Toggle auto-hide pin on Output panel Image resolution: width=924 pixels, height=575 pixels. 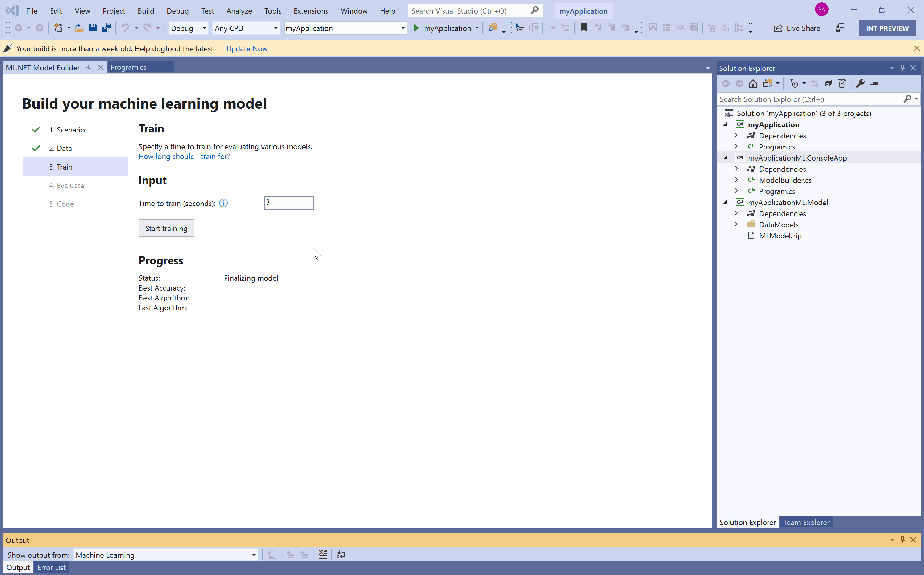902,539
